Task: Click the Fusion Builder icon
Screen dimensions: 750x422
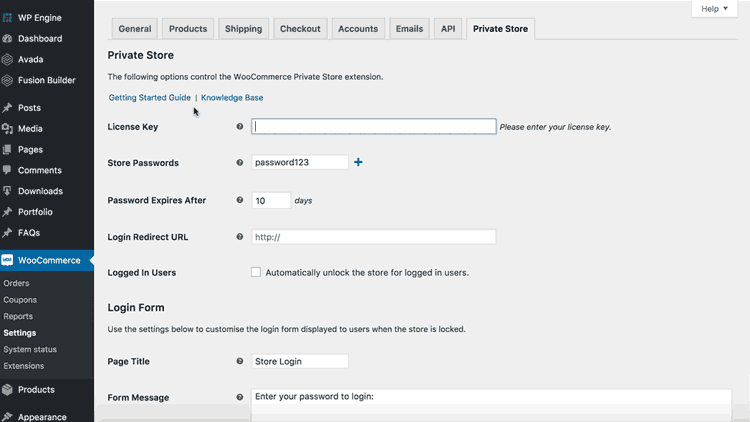Action: click(7, 80)
